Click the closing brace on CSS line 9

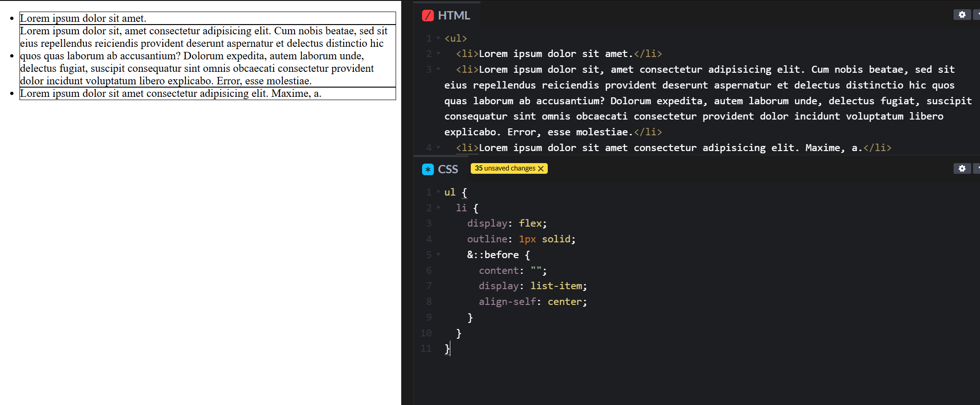470,317
